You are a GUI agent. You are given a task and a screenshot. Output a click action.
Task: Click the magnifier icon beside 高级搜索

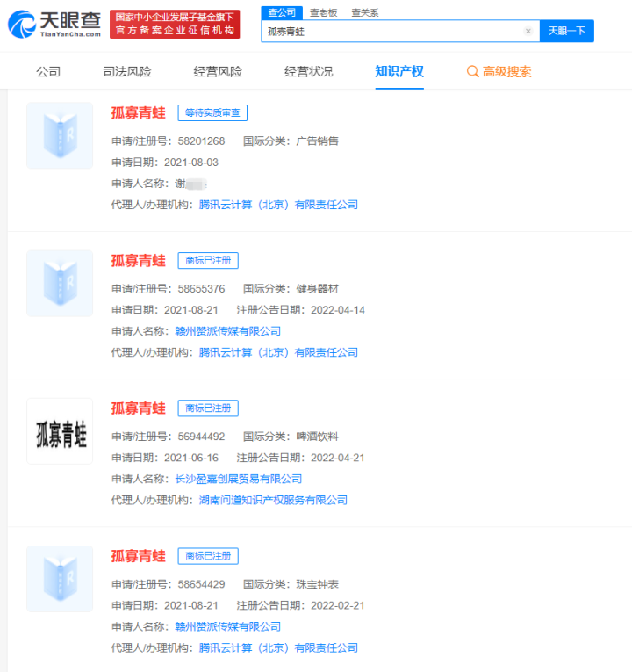click(x=472, y=71)
